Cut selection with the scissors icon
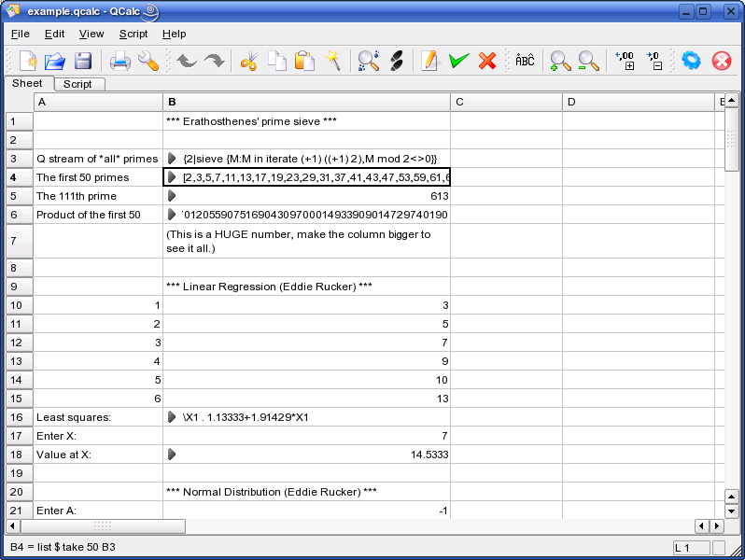This screenshot has width=745, height=560. coord(249,62)
